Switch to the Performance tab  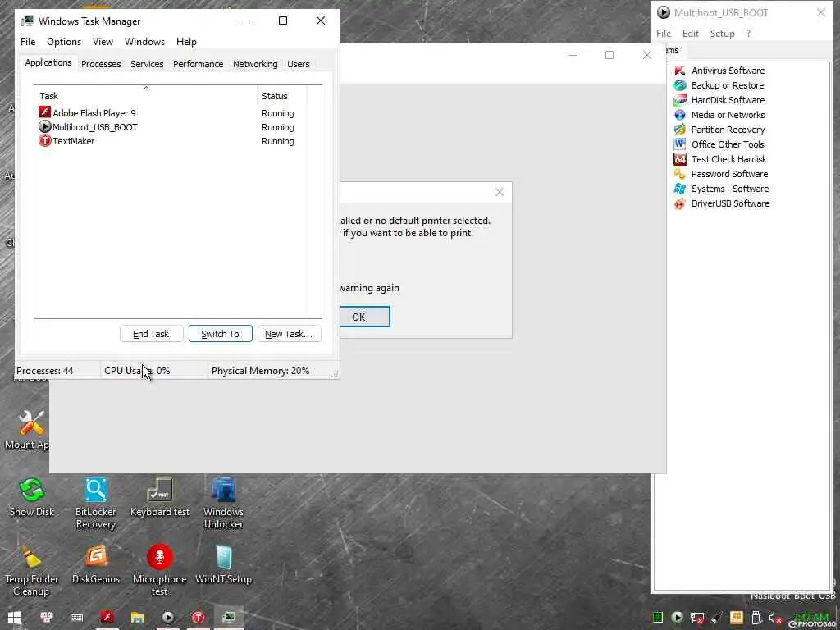click(x=198, y=64)
